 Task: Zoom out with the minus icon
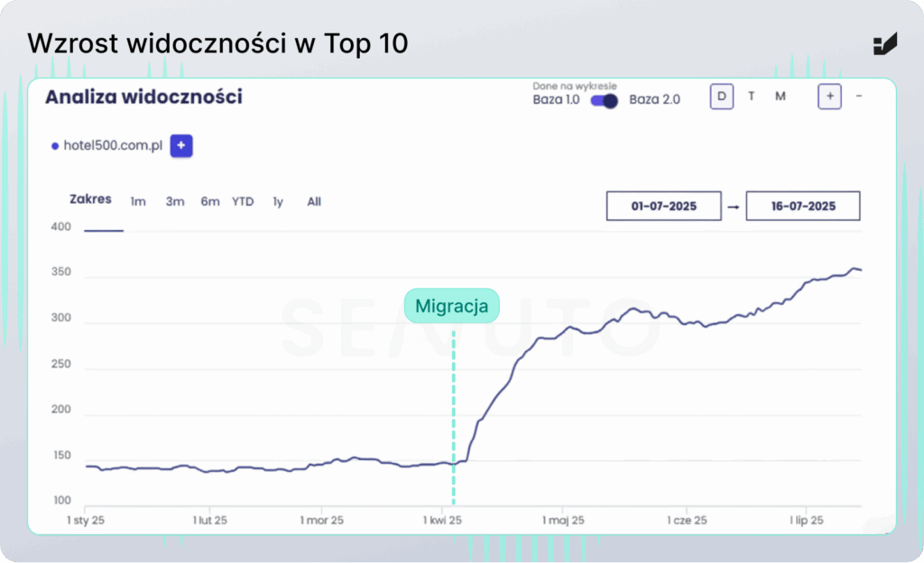point(858,97)
